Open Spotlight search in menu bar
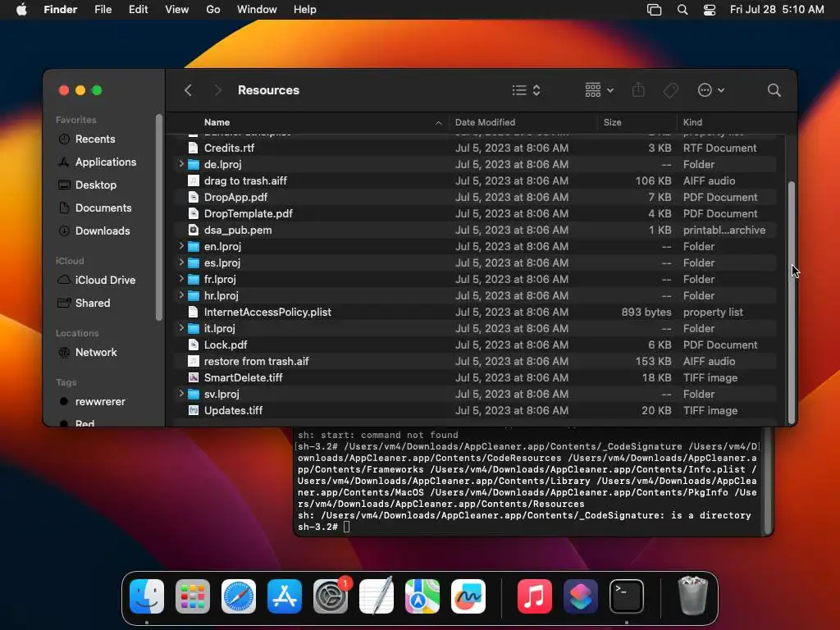Image resolution: width=840 pixels, height=630 pixels. 682,10
